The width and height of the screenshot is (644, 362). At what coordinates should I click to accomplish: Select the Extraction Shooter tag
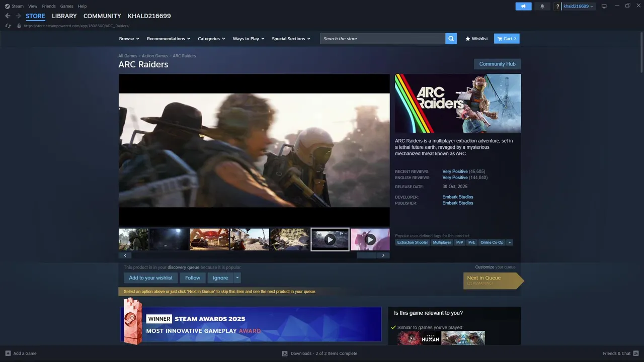click(413, 242)
